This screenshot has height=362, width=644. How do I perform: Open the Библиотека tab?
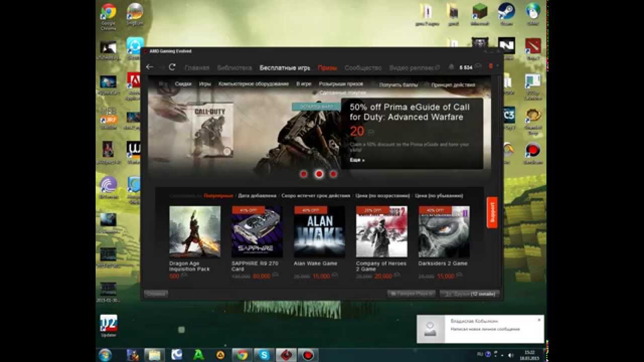coord(234,68)
